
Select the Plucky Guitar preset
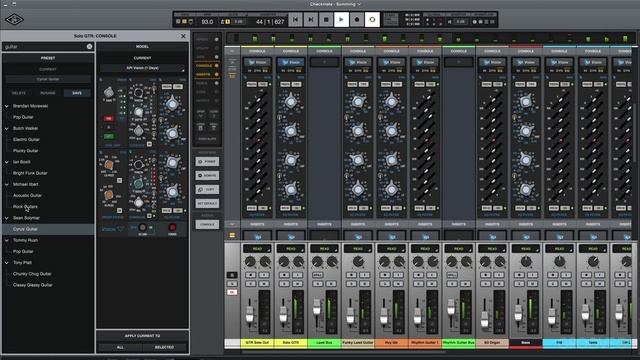point(26,151)
